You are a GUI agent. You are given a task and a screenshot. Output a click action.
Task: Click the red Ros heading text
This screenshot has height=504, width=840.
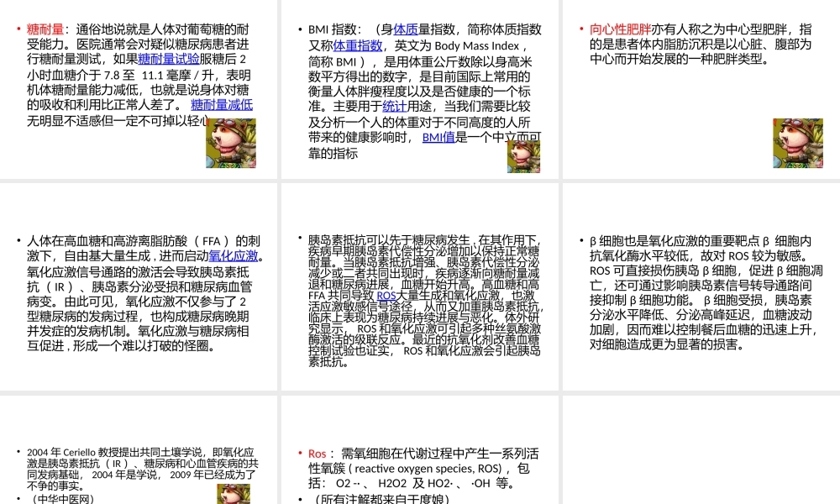click(x=317, y=454)
